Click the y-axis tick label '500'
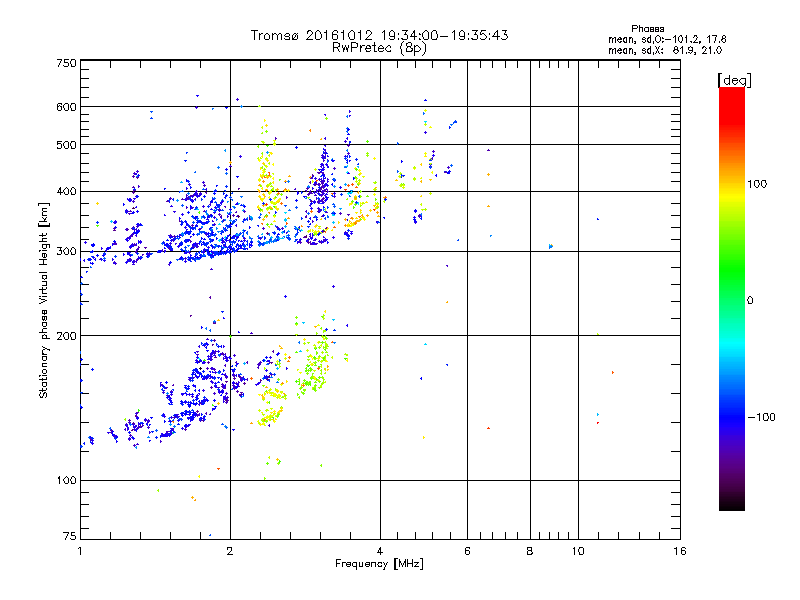 click(x=66, y=145)
